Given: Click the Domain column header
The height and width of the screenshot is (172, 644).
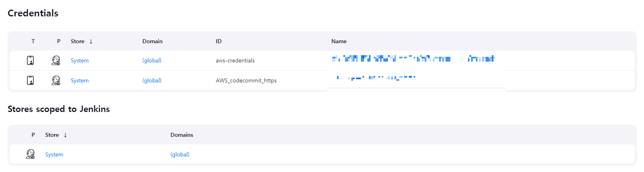Looking at the screenshot, I should [x=153, y=41].
